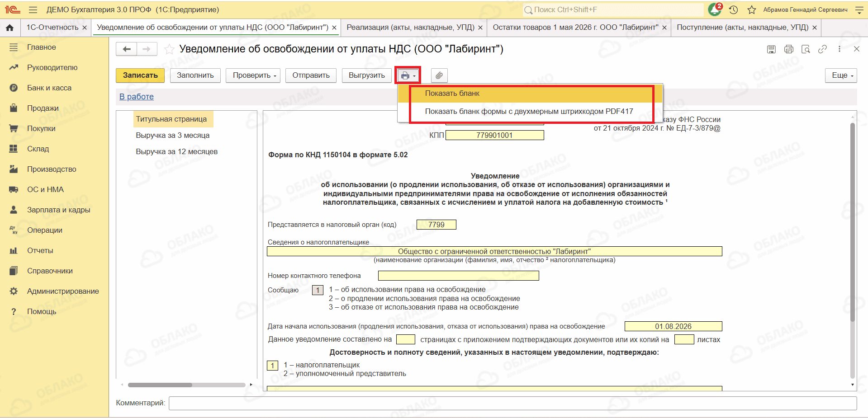Open the three-dot more options menu
This screenshot has width=868, height=418.
click(840, 49)
